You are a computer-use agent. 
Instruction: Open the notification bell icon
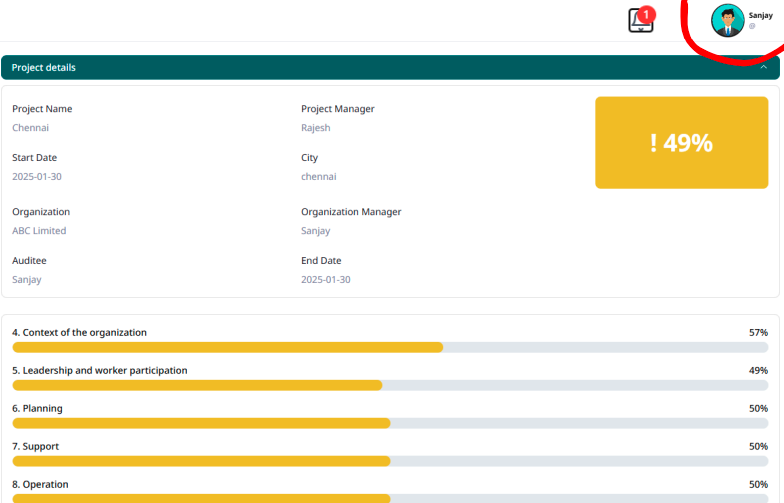(640, 21)
